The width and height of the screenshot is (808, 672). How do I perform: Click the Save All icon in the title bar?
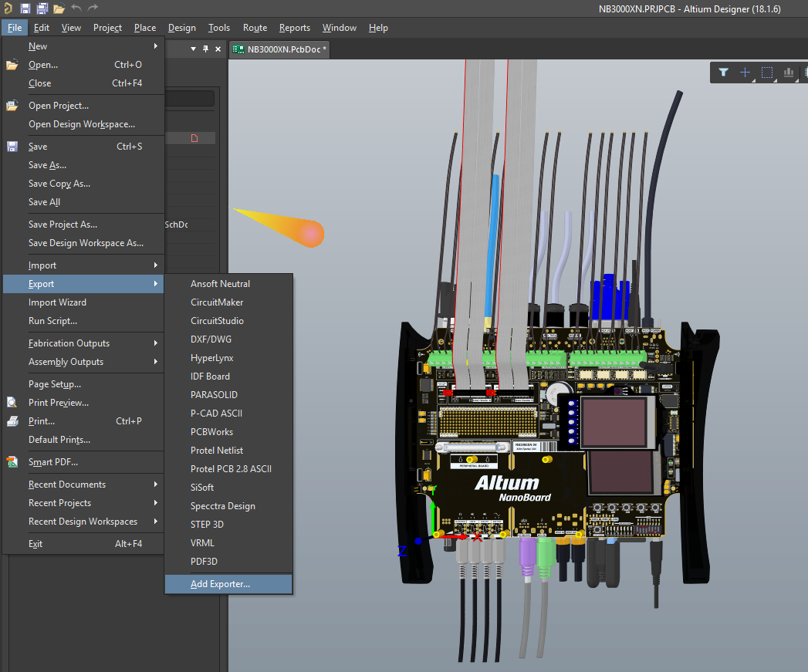coord(42,8)
